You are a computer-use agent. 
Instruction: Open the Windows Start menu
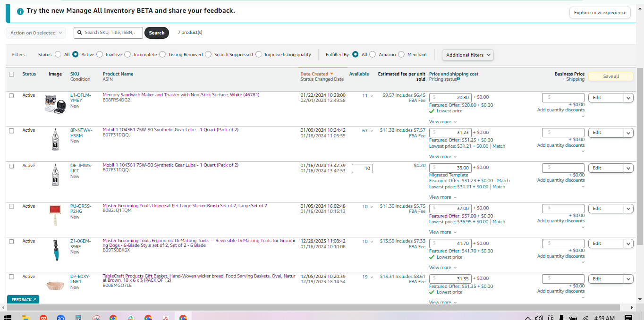point(7,317)
